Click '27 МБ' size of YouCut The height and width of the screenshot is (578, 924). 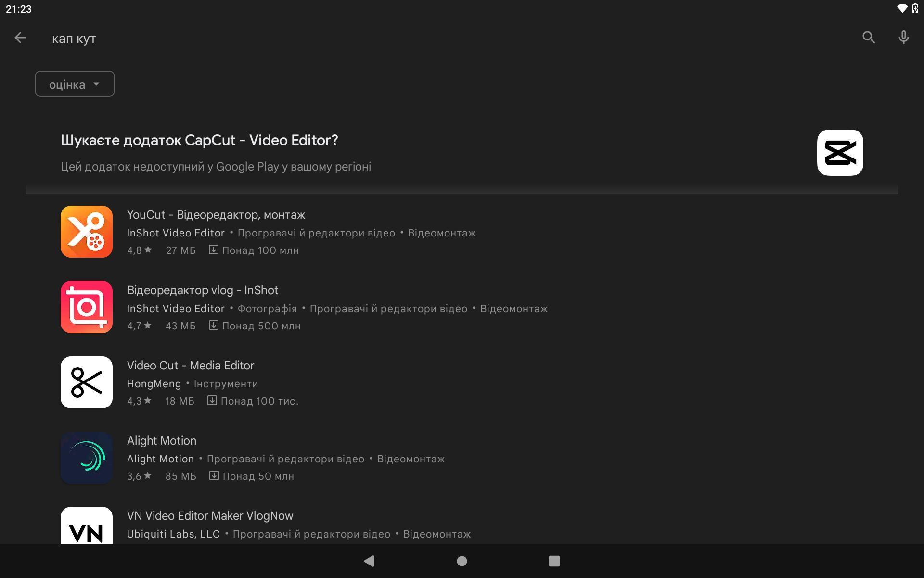pos(181,250)
